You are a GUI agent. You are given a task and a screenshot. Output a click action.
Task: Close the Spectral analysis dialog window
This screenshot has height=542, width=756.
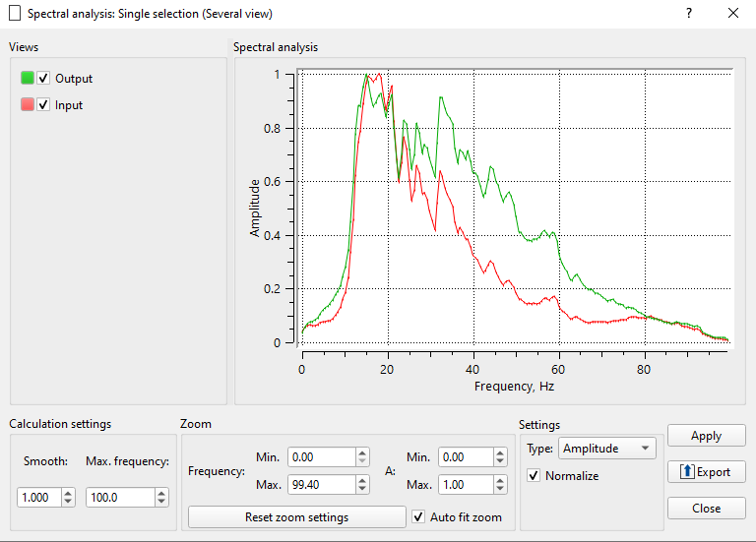[732, 13]
